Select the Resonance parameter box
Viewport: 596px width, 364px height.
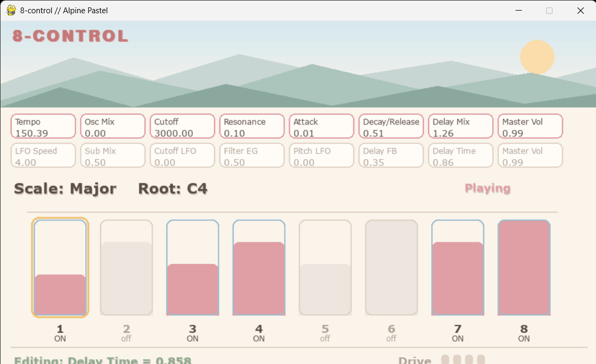click(252, 126)
